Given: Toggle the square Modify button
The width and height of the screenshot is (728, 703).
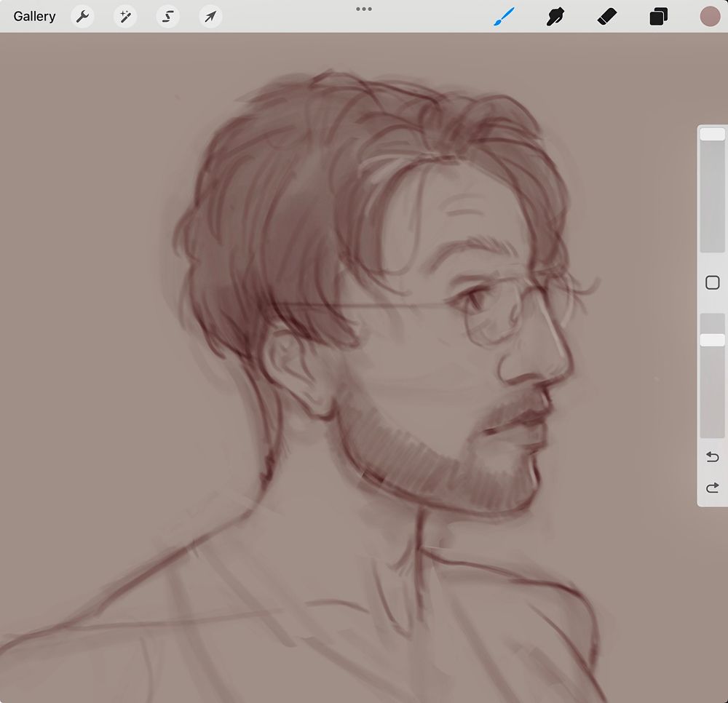Looking at the screenshot, I should tap(713, 282).
